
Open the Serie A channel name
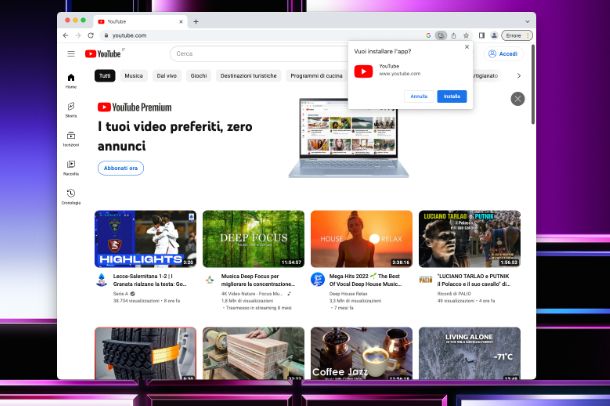pyautogui.click(x=121, y=294)
